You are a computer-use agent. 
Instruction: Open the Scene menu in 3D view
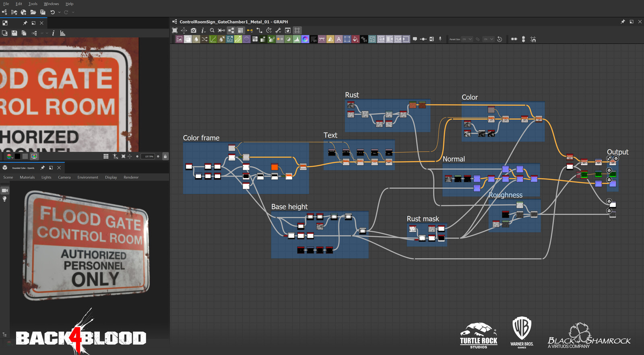tap(8, 177)
